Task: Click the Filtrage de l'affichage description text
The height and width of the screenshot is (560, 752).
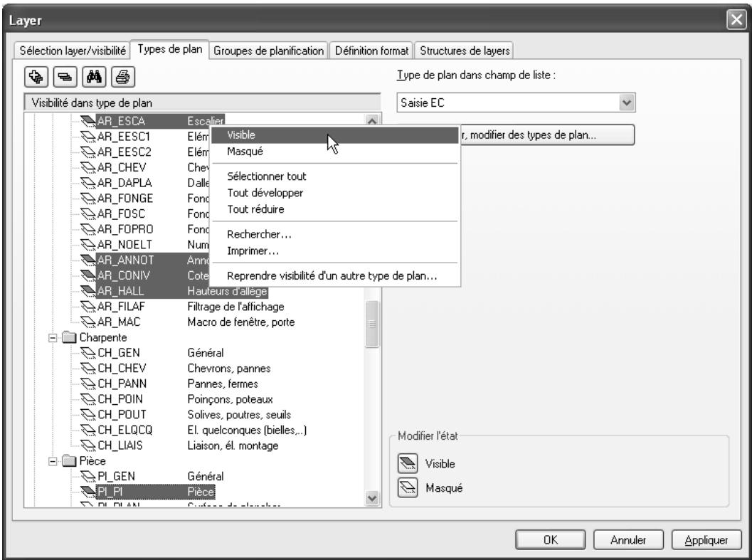Action: tap(235, 306)
